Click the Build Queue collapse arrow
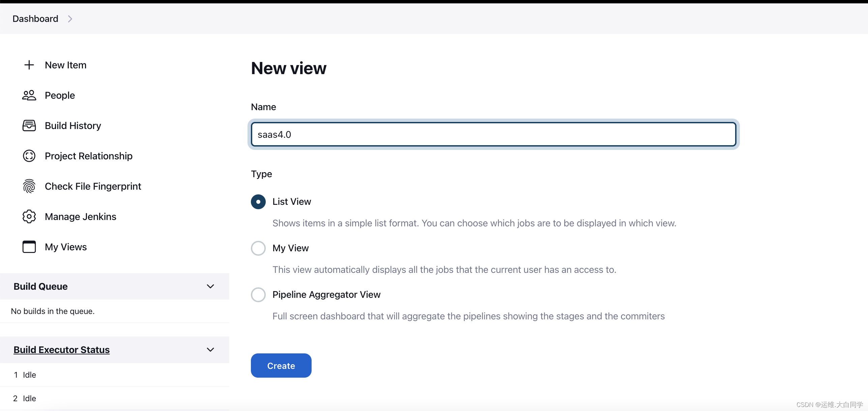The width and height of the screenshot is (868, 411). point(210,287)
